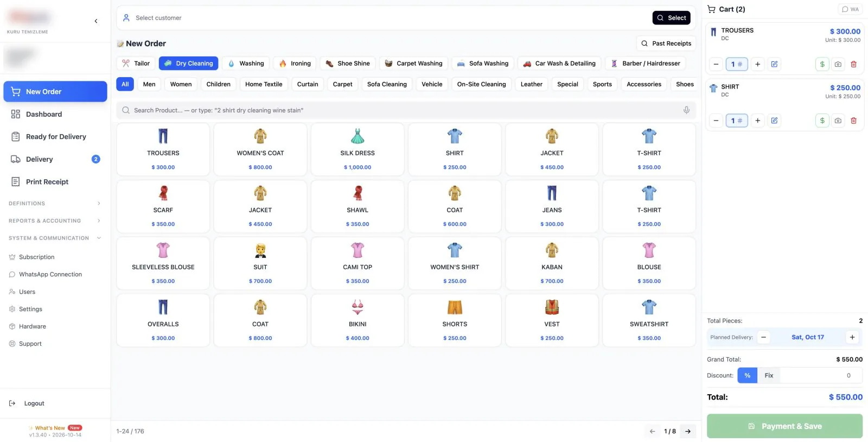Move planned delivery date one day later

pos(852,337)
